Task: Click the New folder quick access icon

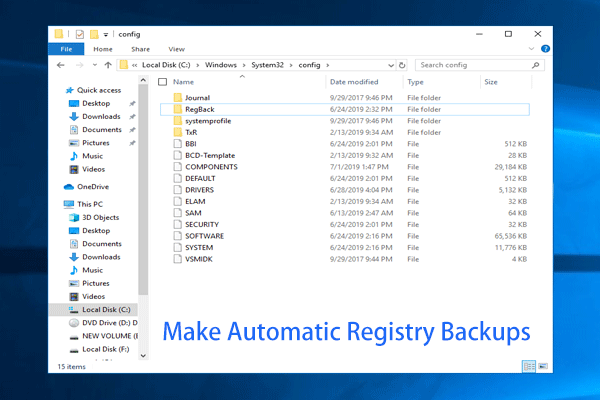Action: point(94,34)
